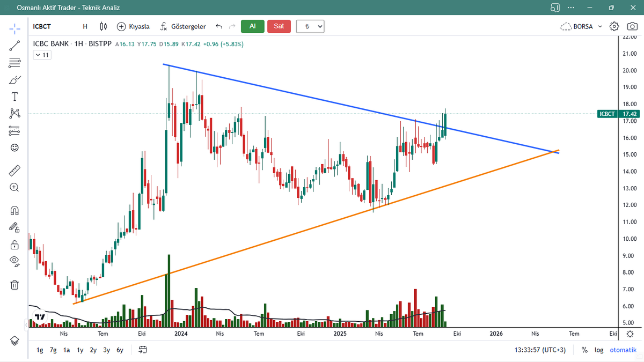The width and height of the screenshot is (644, 362).
Task: Open the Göstergeler indicators dialog
Action: click(183, 26)
